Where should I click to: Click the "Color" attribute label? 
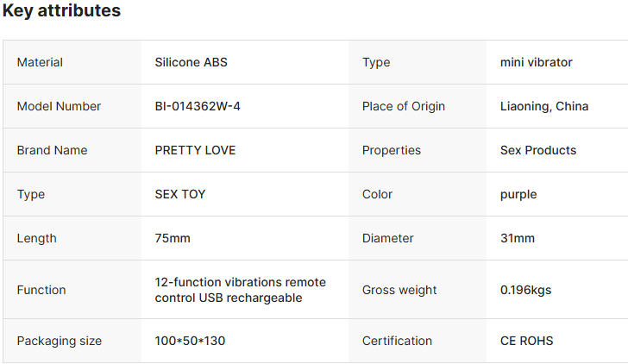tap(377, 194)
